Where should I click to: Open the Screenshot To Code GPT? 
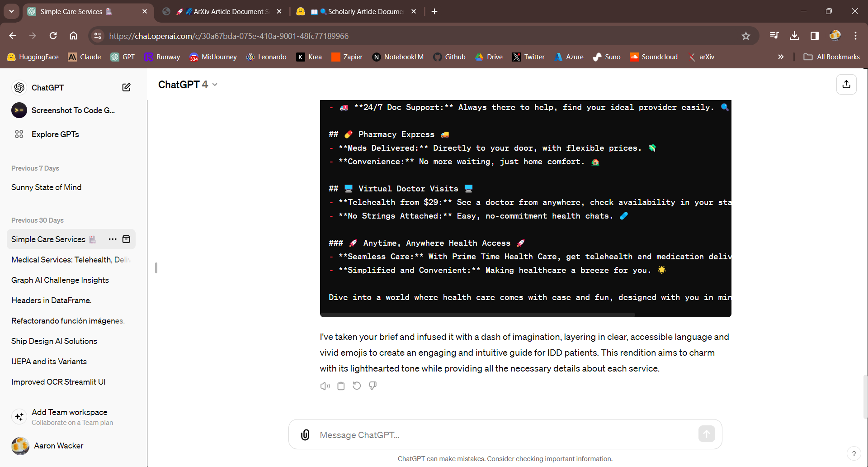72,110
